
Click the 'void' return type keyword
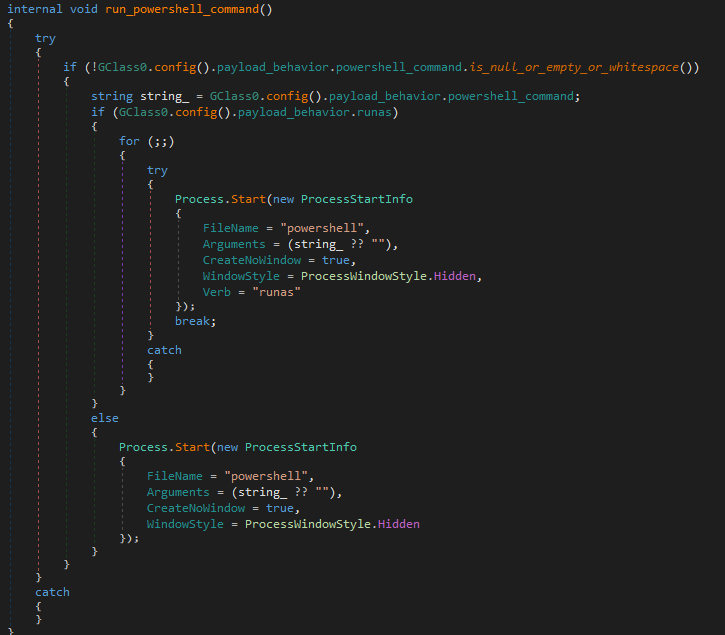[84, 9]
